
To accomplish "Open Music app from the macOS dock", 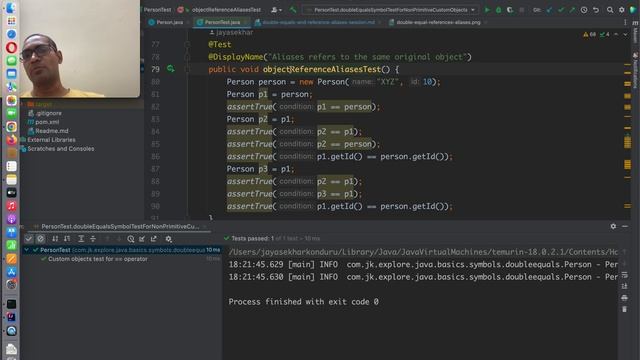I will 11,205.
